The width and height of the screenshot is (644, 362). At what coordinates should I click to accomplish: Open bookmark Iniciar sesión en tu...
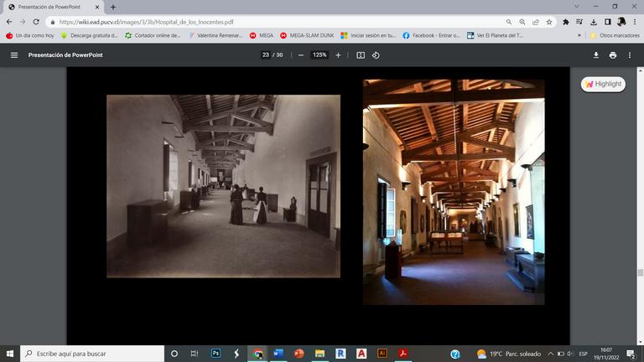tap(368, 36)
